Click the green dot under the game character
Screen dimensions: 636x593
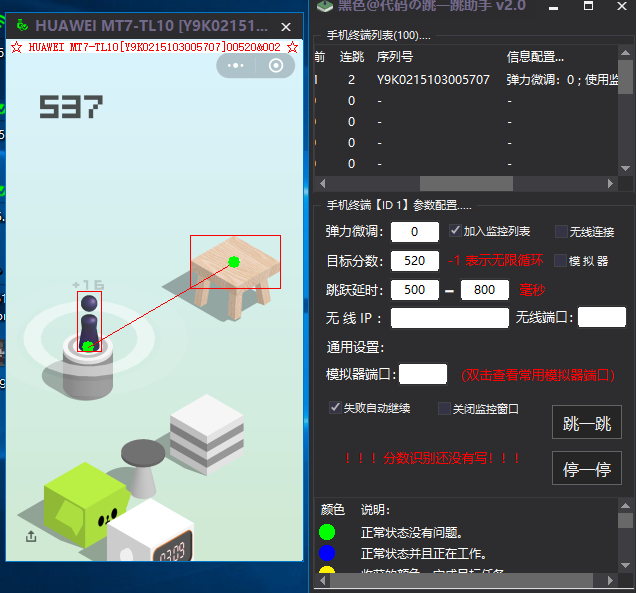(x=88, y=346)
